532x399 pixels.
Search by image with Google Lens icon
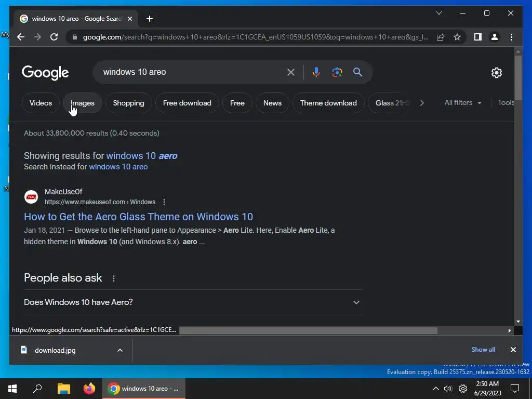pos(337,72)
